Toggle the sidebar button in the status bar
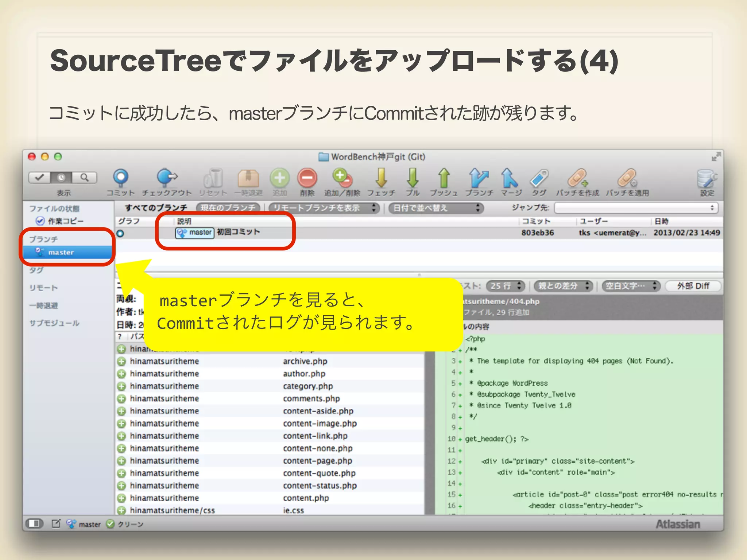The image size is (747, 560). [34, 524]
